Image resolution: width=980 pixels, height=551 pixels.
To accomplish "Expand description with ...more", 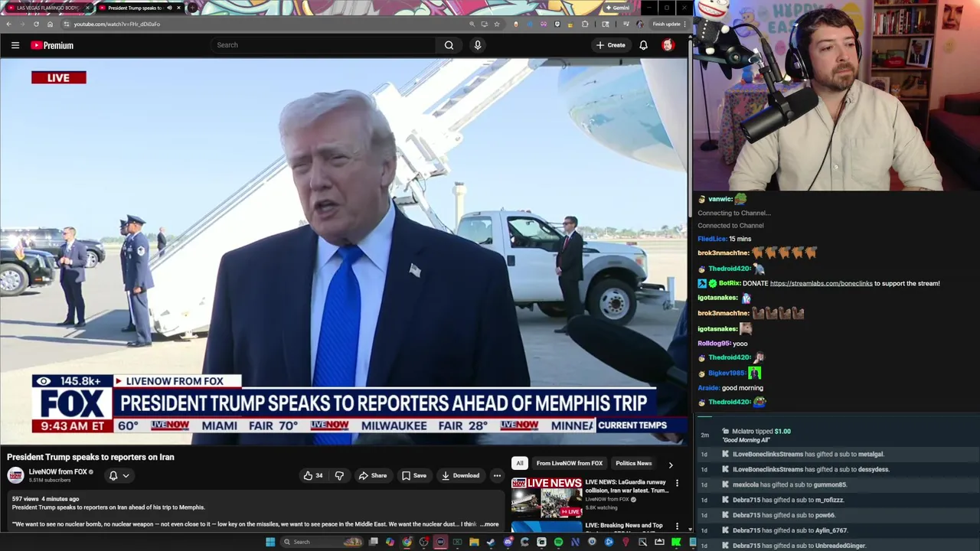I will click(x=489, y=524).
